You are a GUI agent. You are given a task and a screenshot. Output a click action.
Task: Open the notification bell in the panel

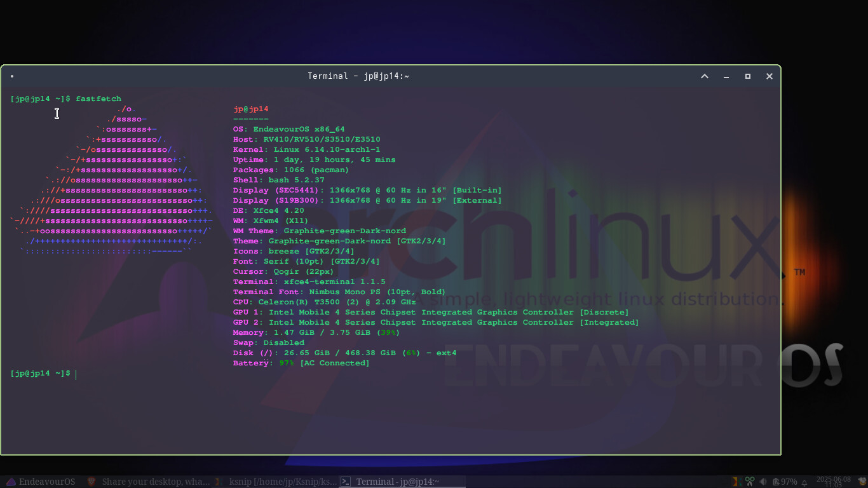[x=804, y=482]
